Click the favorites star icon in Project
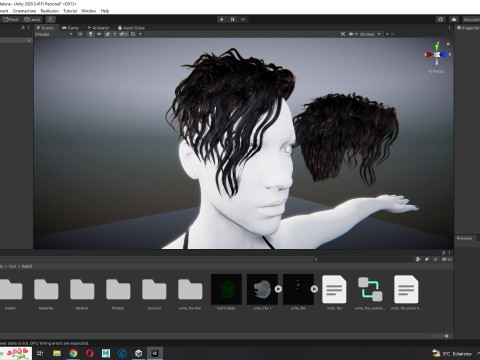Screen dimensions: 480x360 point(435,259)
